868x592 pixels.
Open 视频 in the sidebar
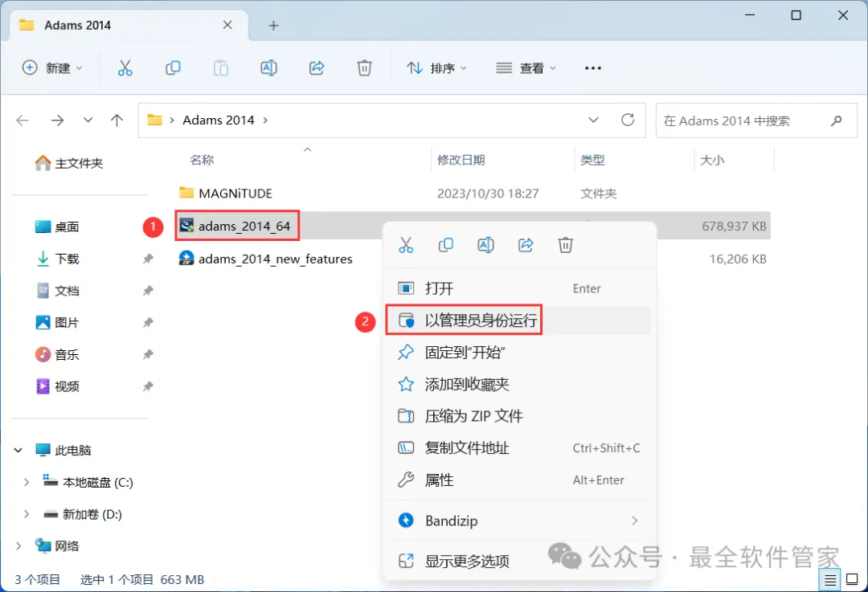[x=58, y=386]
